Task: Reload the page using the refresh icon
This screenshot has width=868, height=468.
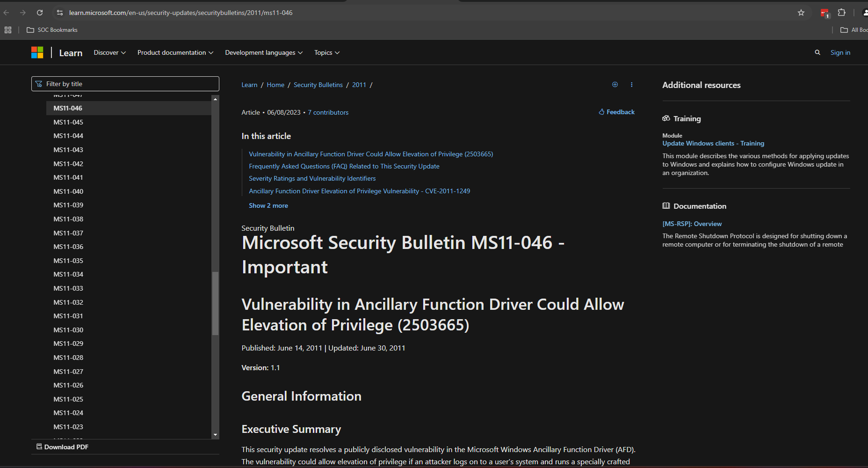Action: click(40, 13)
